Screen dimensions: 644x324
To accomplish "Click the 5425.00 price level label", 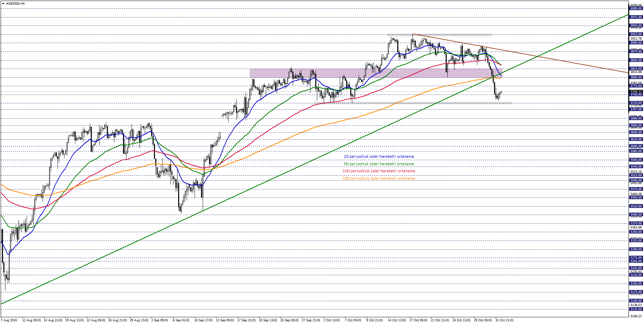I will tap(636, 206).
